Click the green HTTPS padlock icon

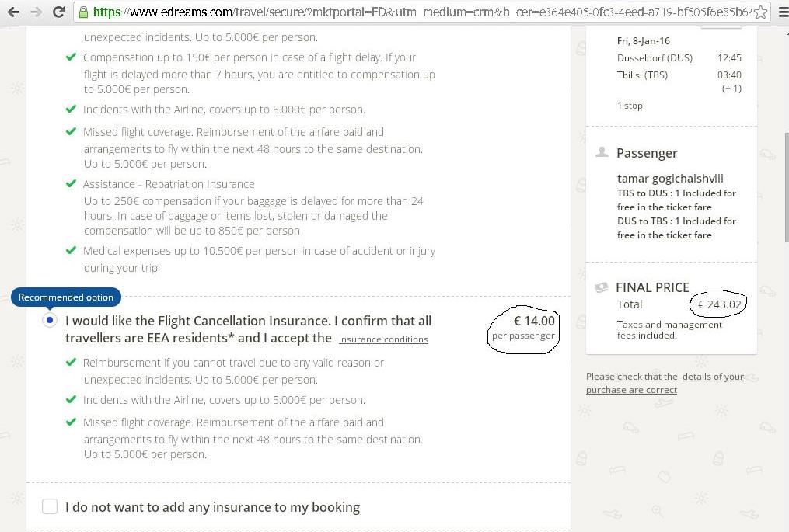(x=83, y=12)
